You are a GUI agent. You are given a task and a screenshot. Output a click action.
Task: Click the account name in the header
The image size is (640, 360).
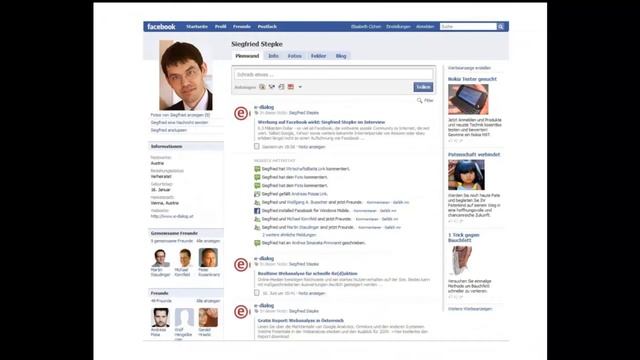[366, 27]
